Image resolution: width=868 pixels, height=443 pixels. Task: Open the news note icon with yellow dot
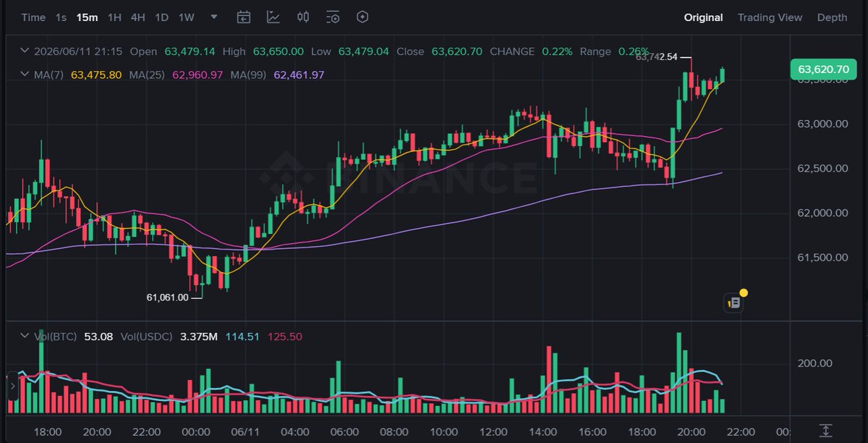733,303
